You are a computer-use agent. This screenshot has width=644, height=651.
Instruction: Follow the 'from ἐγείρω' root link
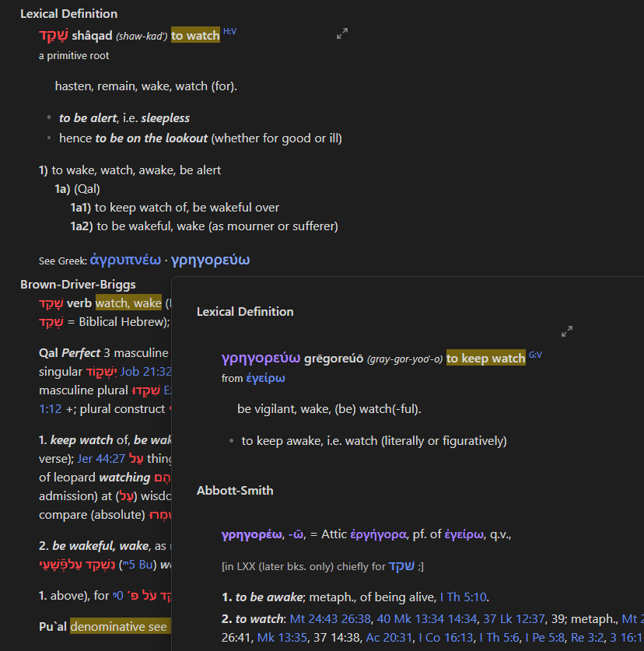pos(266,378)
